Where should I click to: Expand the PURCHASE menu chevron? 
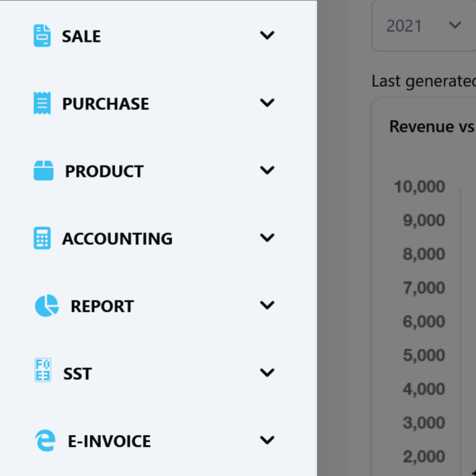coord(267,103)
